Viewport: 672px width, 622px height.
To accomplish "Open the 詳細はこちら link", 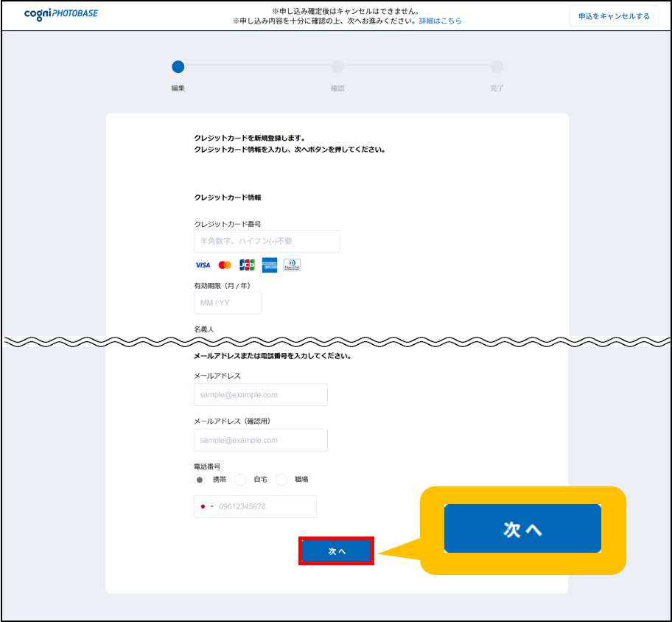I will click(x=440, y=21).
